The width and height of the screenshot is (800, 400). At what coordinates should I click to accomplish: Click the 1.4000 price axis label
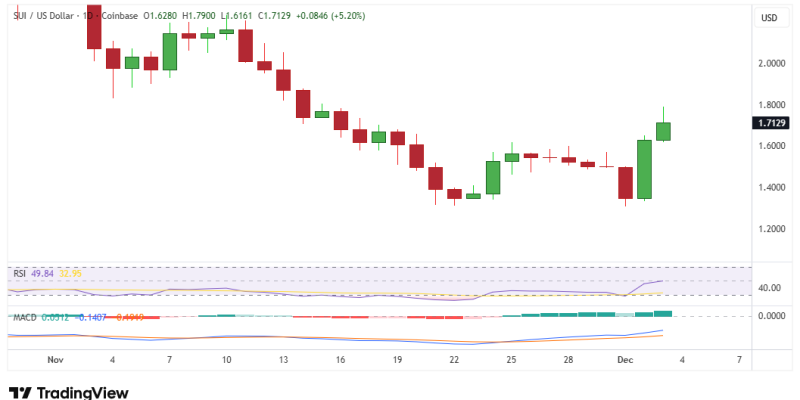tap(768, 188)
